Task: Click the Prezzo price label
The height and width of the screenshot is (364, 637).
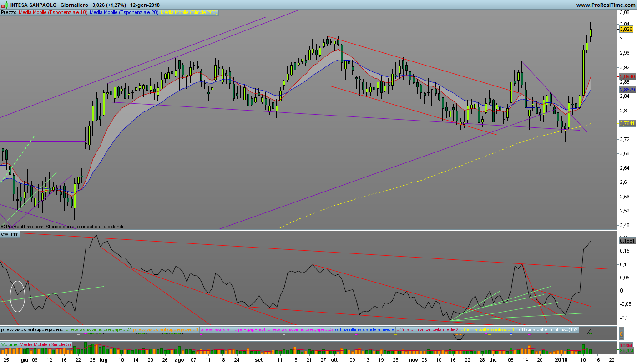Action: coord(9,13)
